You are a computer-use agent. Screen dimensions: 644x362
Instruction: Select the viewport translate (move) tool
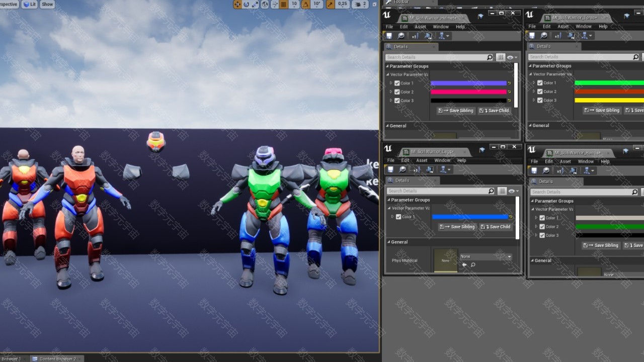click(237, 4)
